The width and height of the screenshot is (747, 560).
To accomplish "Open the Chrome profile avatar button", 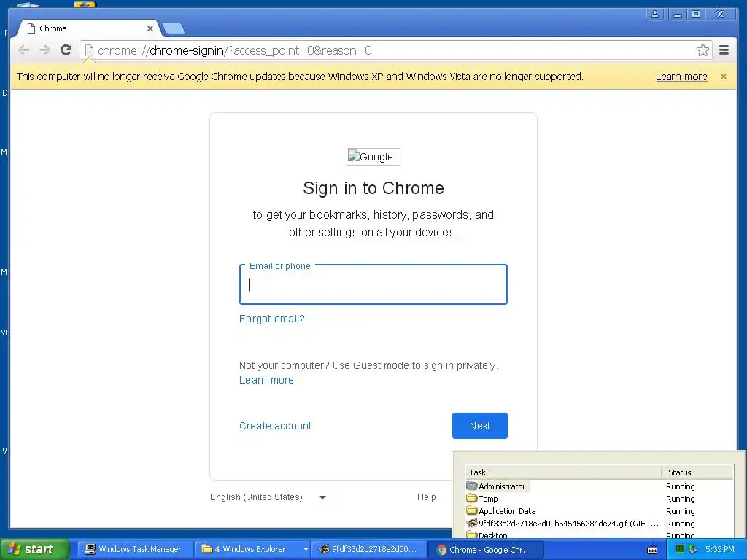I will click(655, 14).
